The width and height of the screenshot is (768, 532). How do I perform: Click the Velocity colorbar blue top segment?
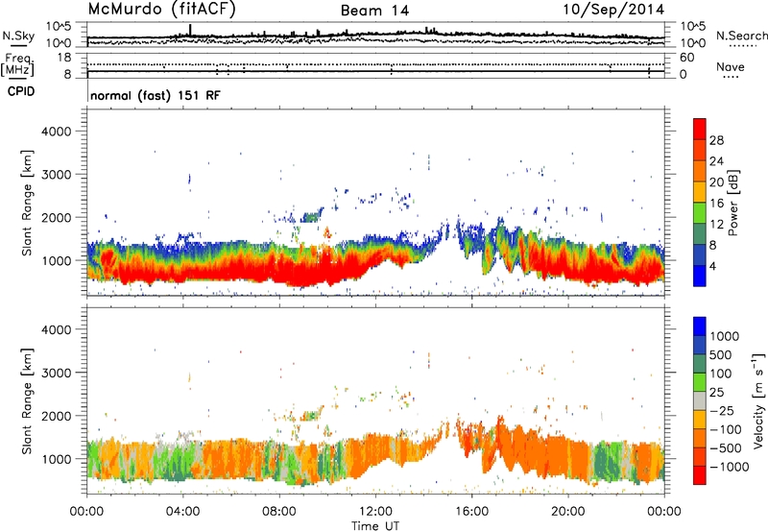pos(700,326)
